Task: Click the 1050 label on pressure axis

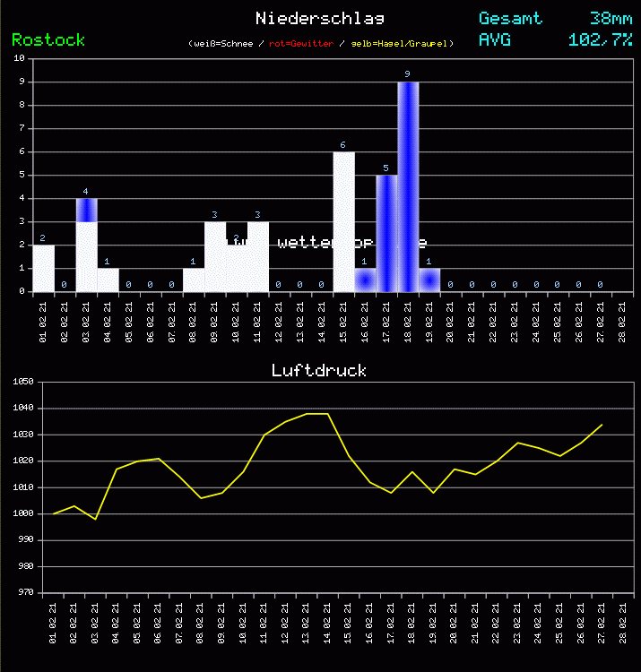Action: (22, 383)
